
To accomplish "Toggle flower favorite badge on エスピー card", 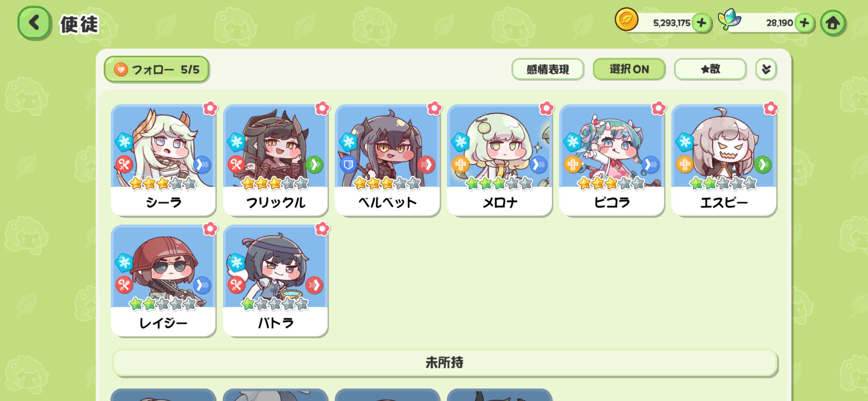I will [770, 108].
